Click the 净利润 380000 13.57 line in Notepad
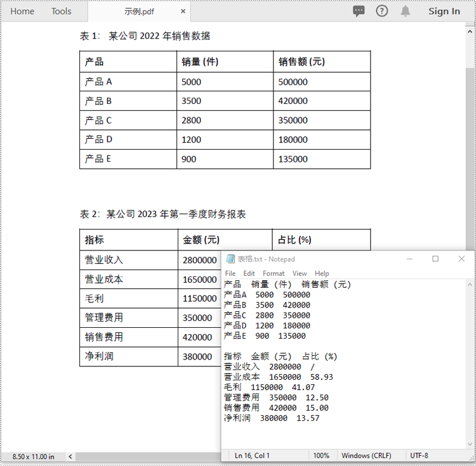The width and height of the screenshot is (476, 466). pyautogui.click(x=272, y=418)
